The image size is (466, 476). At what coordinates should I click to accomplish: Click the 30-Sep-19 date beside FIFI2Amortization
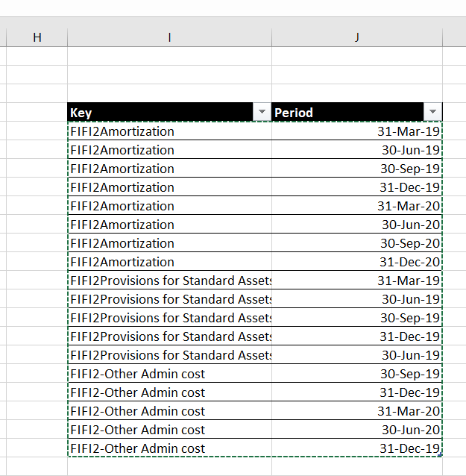point(357,169)
